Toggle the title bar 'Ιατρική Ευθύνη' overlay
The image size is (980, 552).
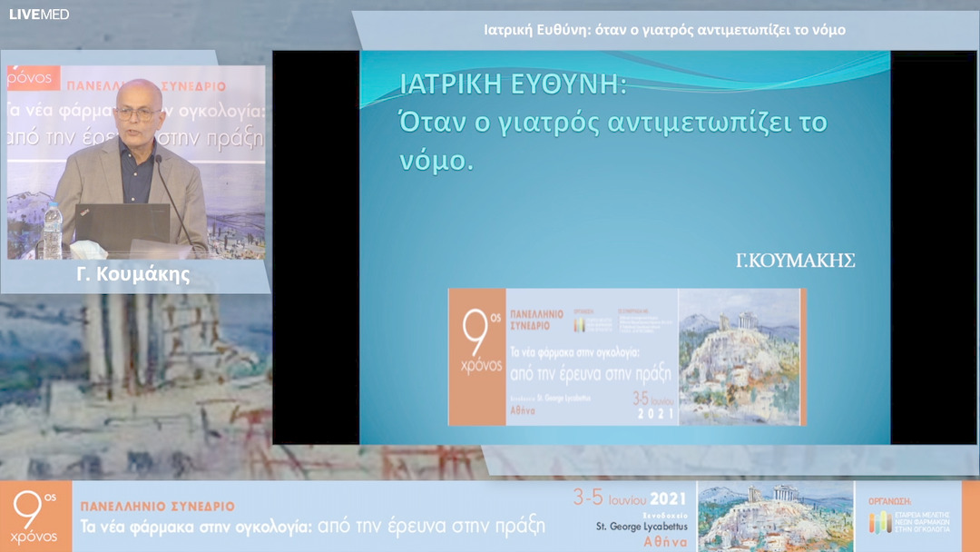pyautogui.click(x=662, y=28)
